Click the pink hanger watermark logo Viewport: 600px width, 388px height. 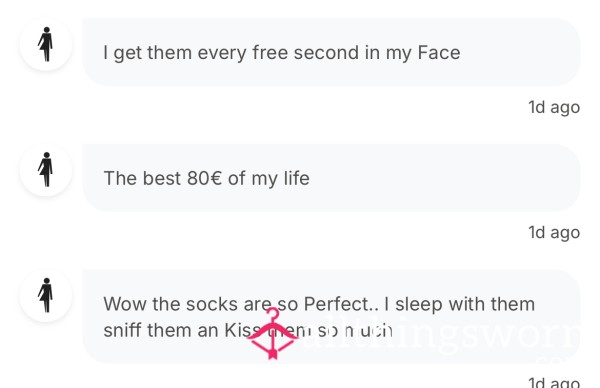click(272, 333)
